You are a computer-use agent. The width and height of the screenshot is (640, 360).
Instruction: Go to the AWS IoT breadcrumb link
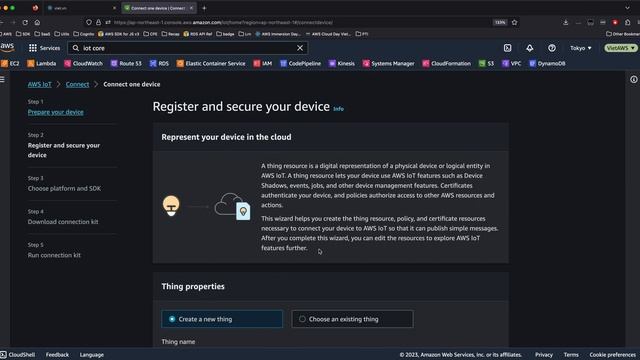pyautogui.click(x=40, y=84)
